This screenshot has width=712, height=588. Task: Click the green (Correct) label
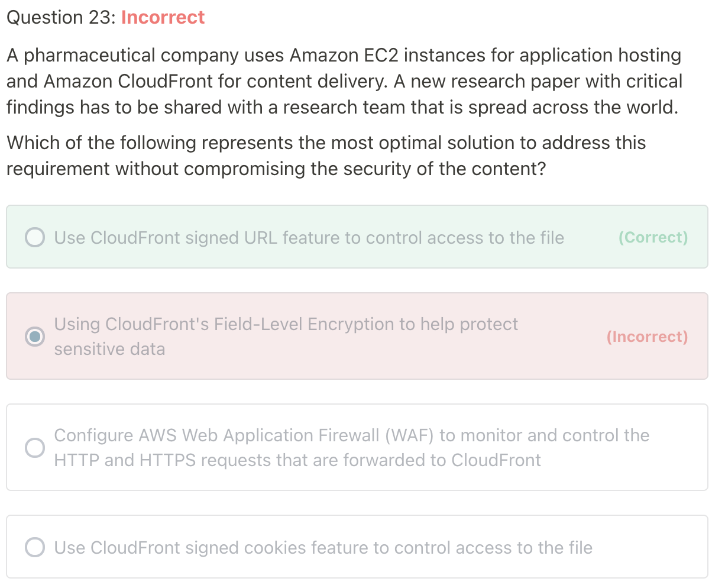click(653, 237)
